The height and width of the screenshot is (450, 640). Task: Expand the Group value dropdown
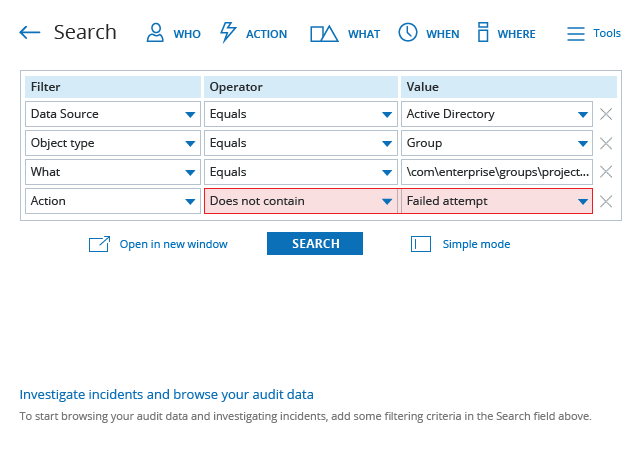[497, 143]
